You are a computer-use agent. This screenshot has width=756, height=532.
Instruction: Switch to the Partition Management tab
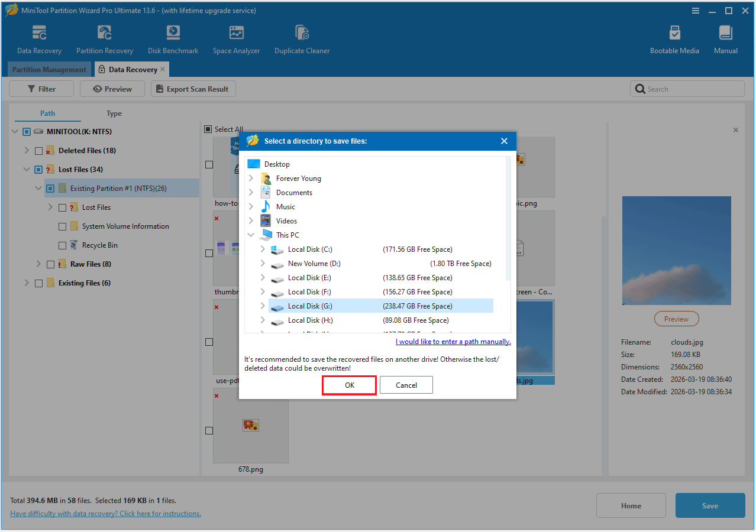49,69
